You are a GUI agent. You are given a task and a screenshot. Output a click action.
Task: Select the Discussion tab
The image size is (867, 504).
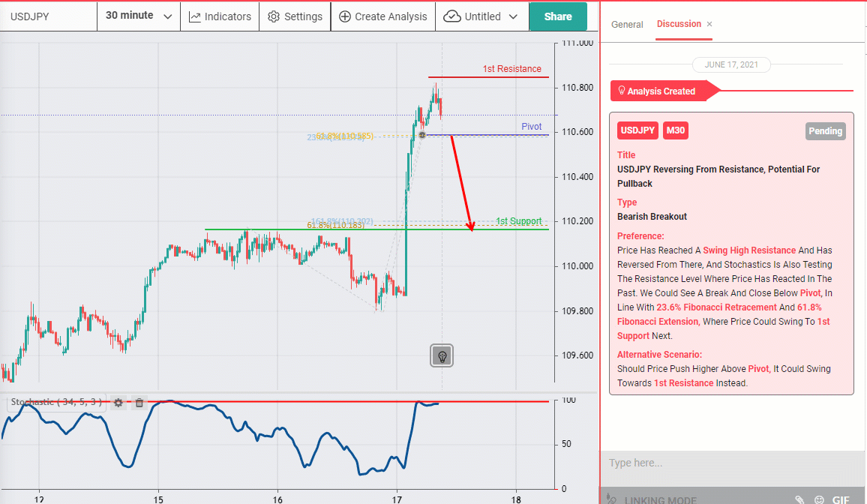(679, 24)
